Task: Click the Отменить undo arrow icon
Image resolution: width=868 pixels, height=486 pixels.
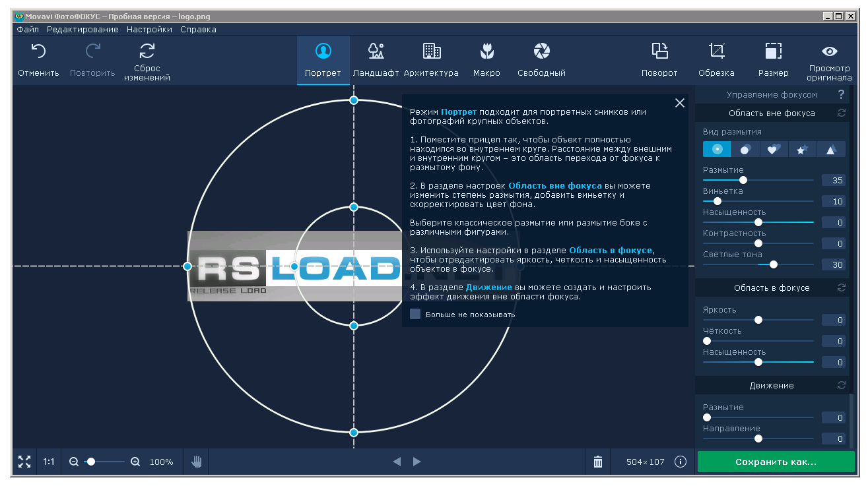Action: 38,51
